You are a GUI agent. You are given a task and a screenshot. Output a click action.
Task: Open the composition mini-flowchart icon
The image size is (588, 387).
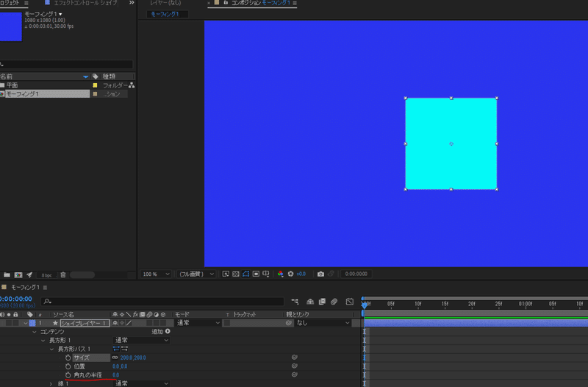click(x=295, y=302)
